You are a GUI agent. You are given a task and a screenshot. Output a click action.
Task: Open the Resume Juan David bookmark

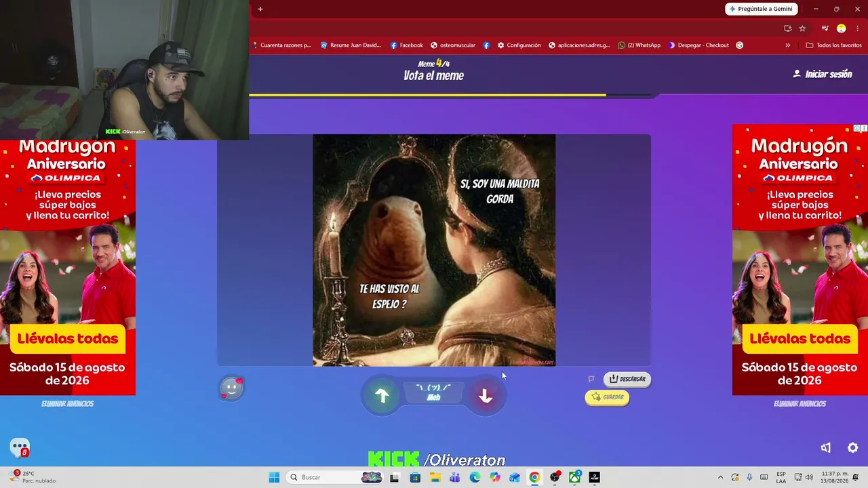coord(351,45)
